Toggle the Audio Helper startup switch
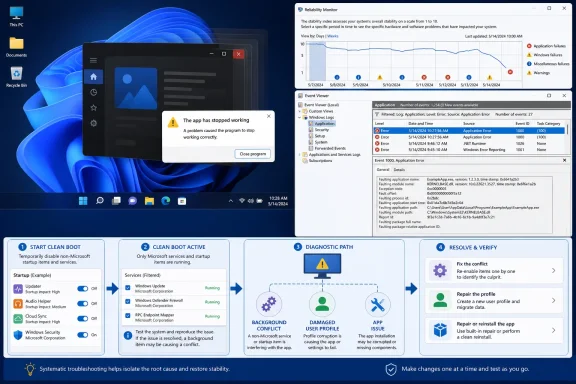Viewport: 576px width, 384px height. 83,304
